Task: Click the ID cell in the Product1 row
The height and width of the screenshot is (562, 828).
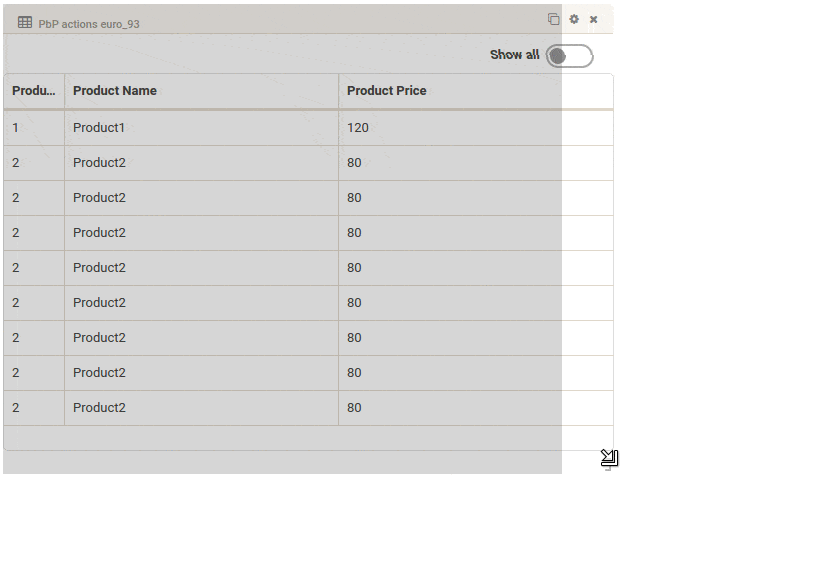Action: (16, 128)
